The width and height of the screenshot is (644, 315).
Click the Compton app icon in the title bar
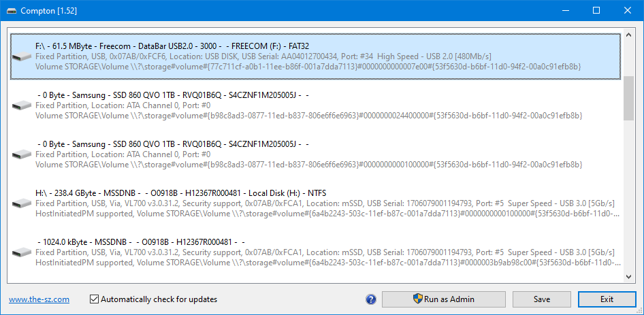click(x=11, y=11)
